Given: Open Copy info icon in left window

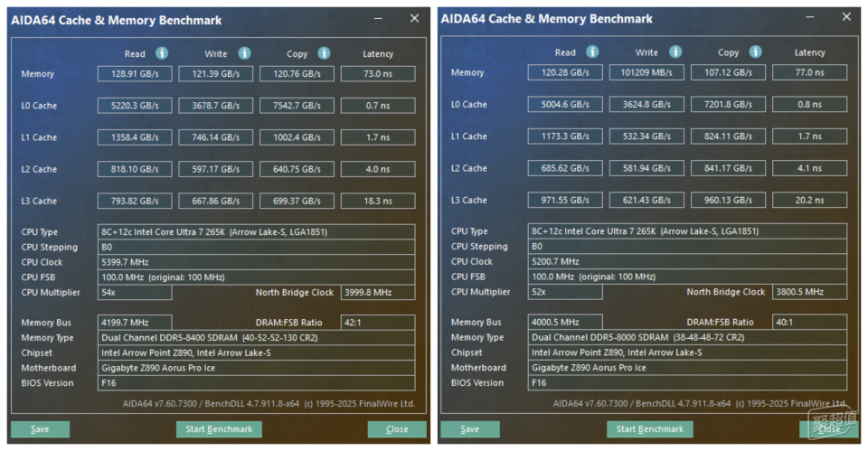Looking at the screenshot, I should pos(324,53).
